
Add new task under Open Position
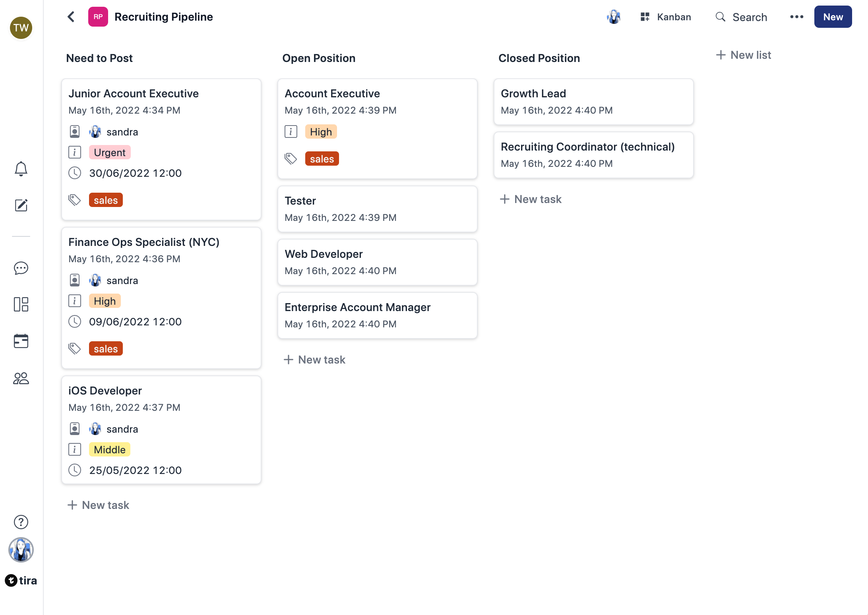pyautogui.click(x=314, y=360)
